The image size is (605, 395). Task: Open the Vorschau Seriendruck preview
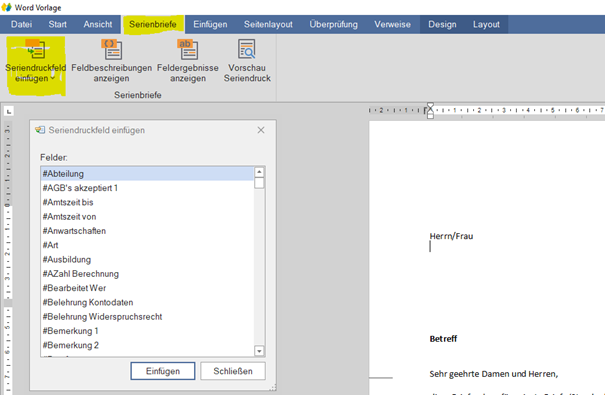pyautogui.click(x=247, y=62)
